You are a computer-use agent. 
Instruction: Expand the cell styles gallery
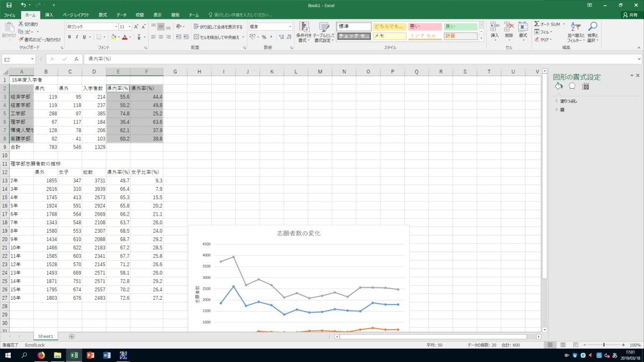tap(481, 39)
